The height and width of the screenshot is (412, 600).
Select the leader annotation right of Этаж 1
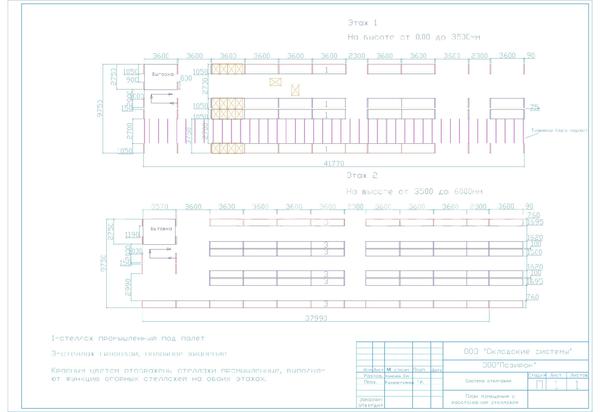[561, 130]
